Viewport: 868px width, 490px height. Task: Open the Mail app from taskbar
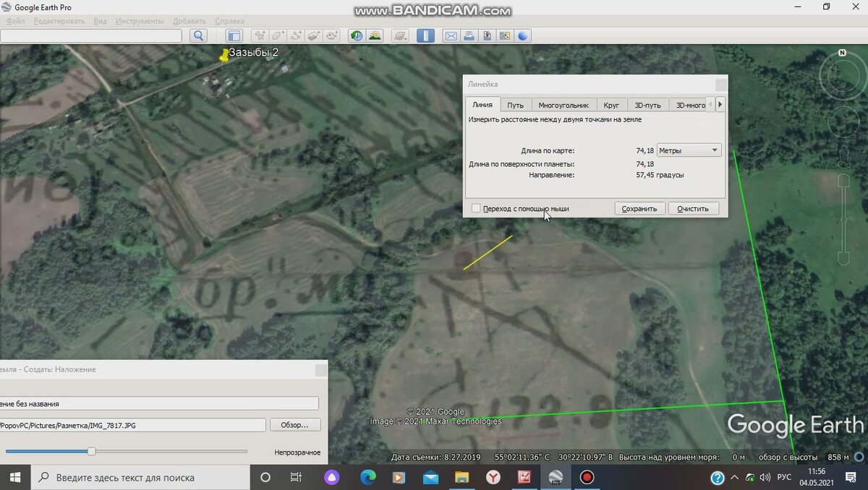pos(430,477)
